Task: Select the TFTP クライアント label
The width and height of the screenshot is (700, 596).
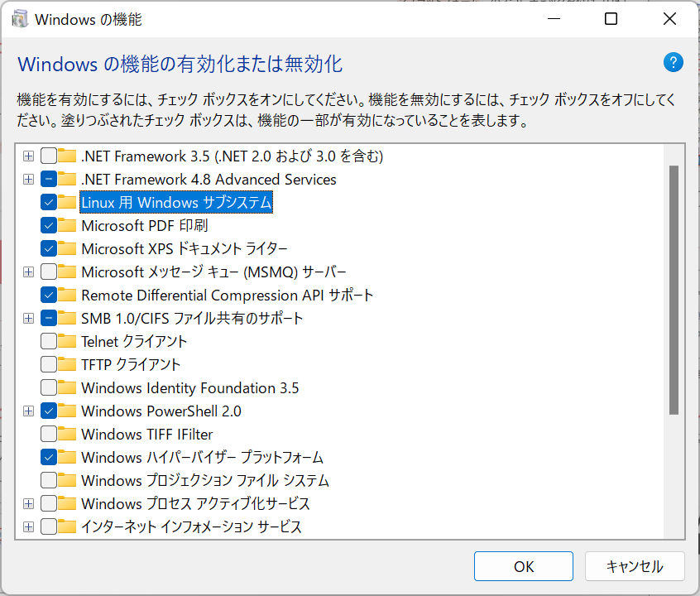Action: [131, 365]
